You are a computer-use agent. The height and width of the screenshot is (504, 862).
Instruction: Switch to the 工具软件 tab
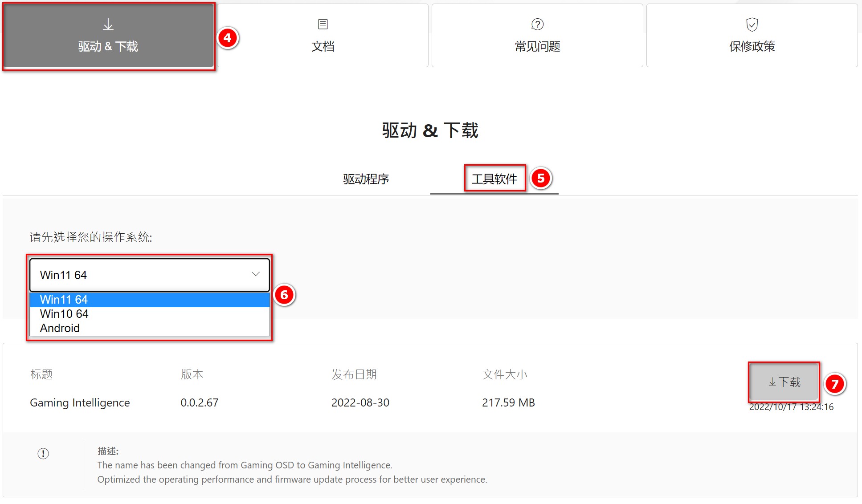point(494,179)
